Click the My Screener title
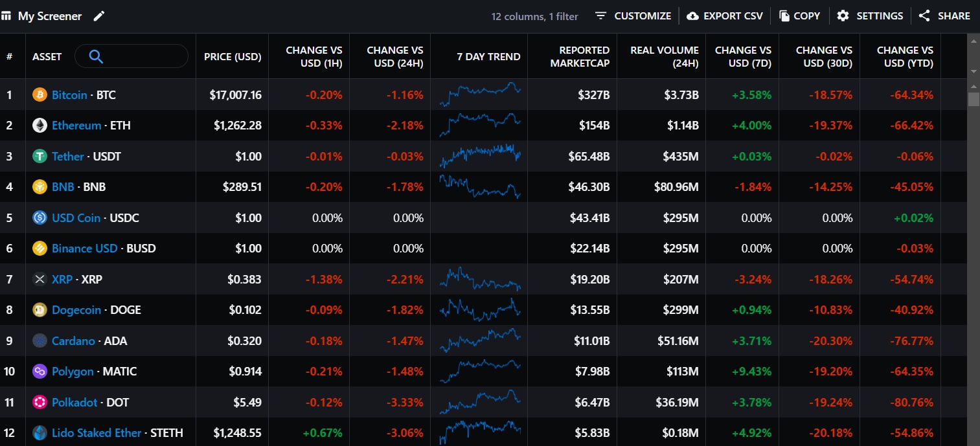 pyautogui.click(x=50, y=16)
